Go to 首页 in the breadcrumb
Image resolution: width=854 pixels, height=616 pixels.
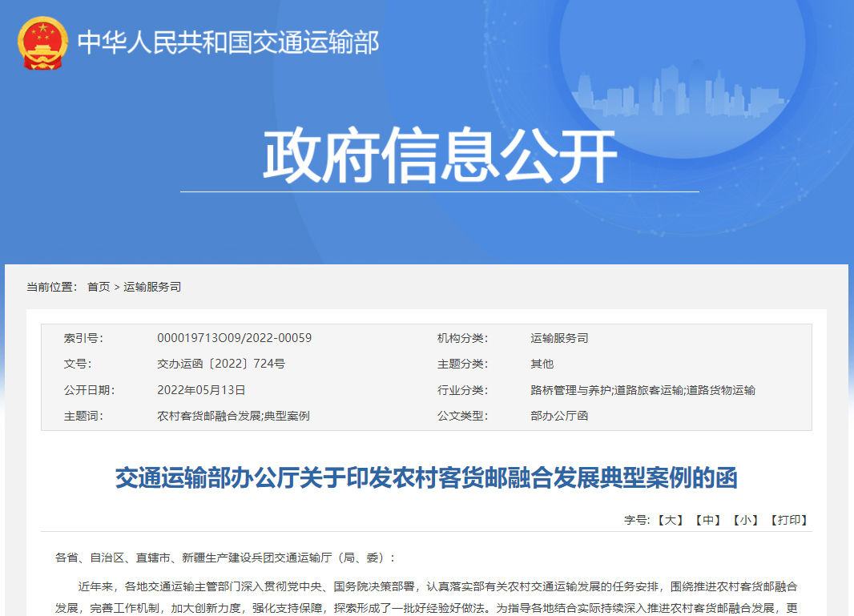coord(99,287)
